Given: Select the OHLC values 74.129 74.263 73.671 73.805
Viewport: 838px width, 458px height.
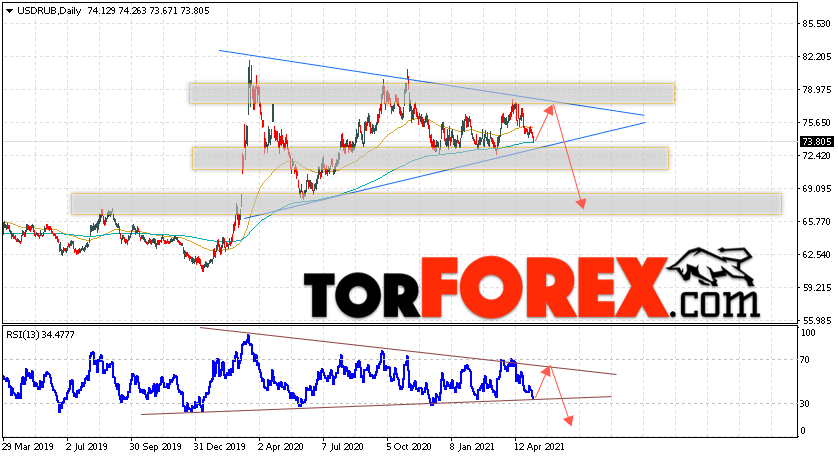Looking at the screenshot, I should [x=149, y=11].
